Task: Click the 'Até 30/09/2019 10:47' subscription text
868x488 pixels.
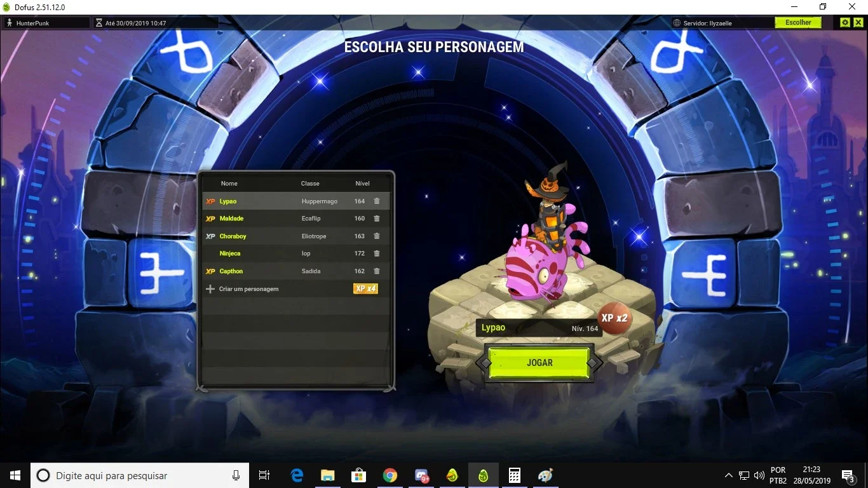Action: [x=135, y=23]
